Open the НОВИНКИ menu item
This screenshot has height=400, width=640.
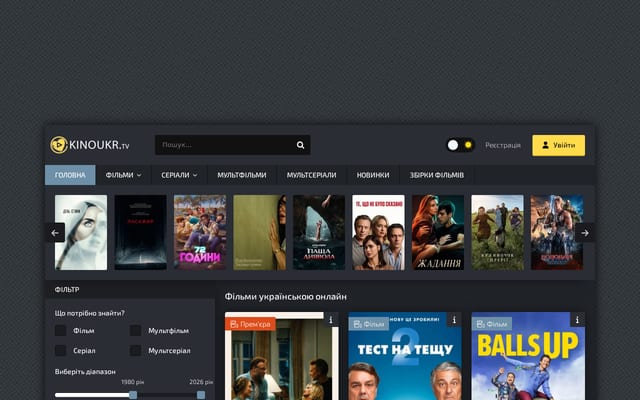[x=373, y=175]
